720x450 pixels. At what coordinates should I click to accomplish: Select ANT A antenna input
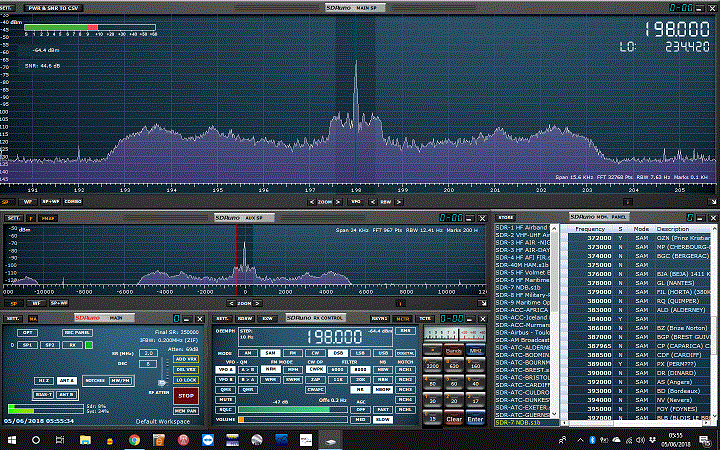pyautogui.click(x=67, y=381)
